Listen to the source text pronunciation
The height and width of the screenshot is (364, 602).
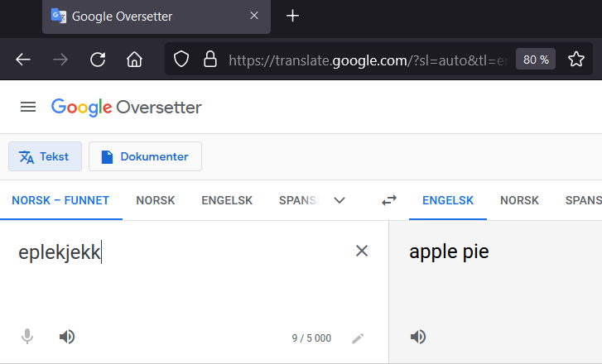[x=67, y=337]
